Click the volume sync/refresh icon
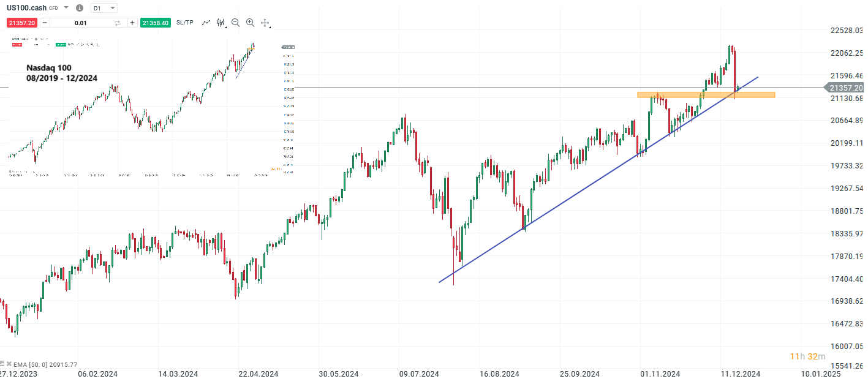Screen dimensions: 868x387 (x=117, y=22)
